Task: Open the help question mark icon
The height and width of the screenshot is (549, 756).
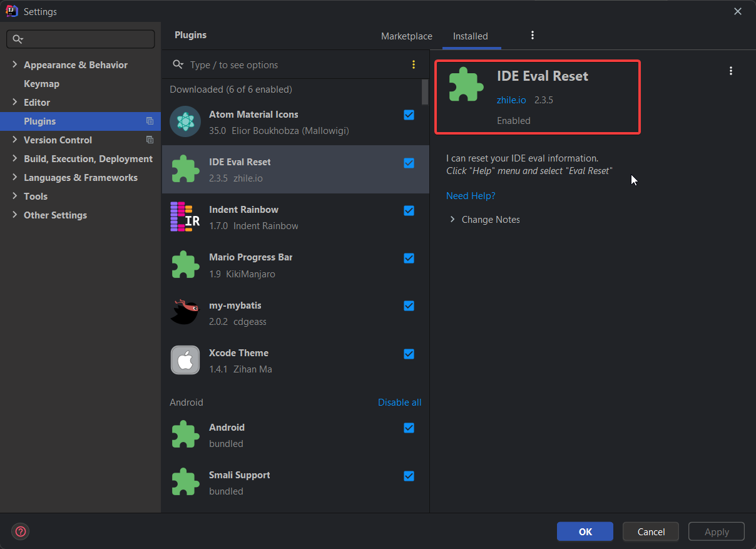Action: click(x=21, y=531)
